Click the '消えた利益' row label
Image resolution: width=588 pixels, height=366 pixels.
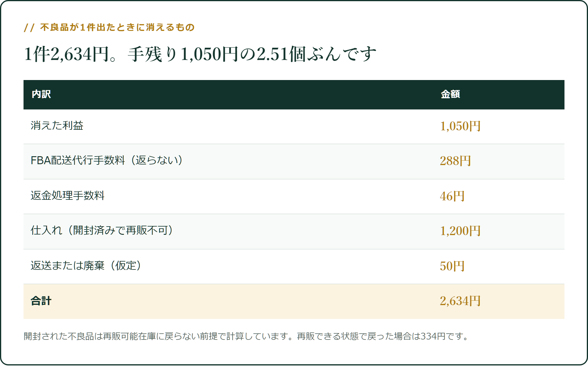coord(57,126)
